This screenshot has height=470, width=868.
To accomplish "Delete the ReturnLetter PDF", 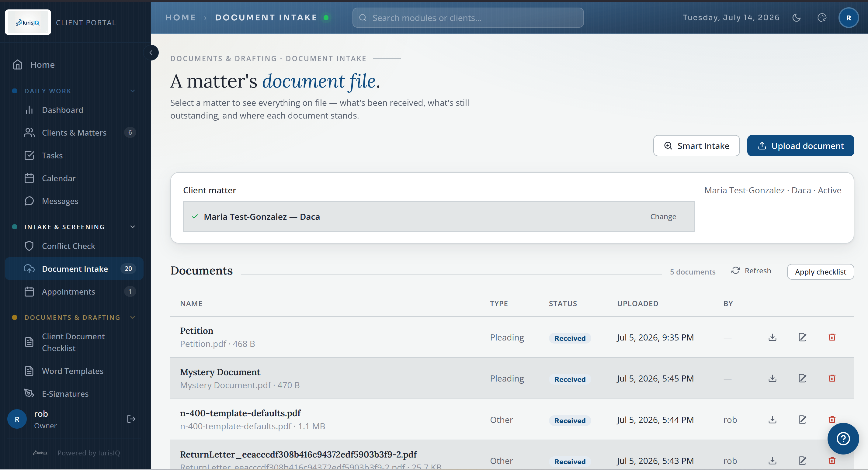I will [832, 461].
